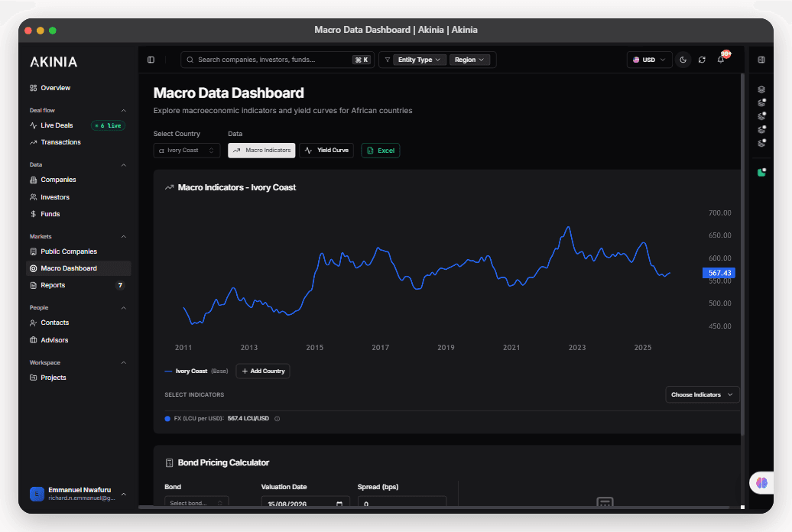Click the Transactions trend icon
This screenshot has width=792, height=532.
pyautogui.click(x=34, y=142)
